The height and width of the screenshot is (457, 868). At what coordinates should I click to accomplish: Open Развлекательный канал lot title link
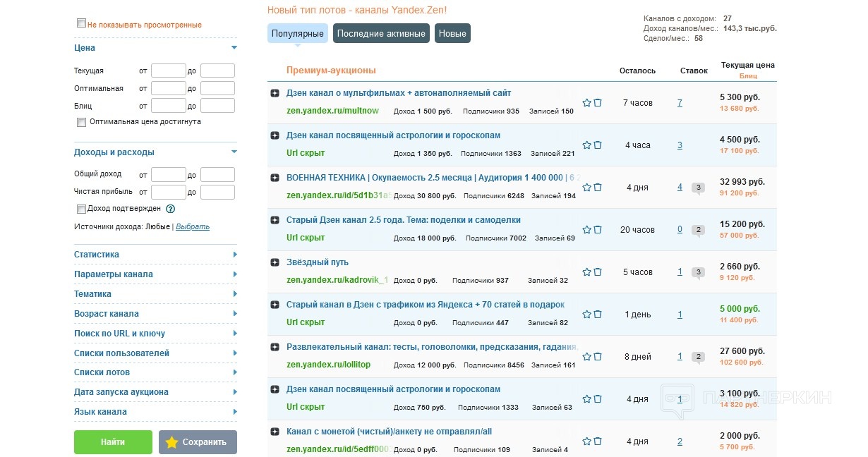point(433,347)
